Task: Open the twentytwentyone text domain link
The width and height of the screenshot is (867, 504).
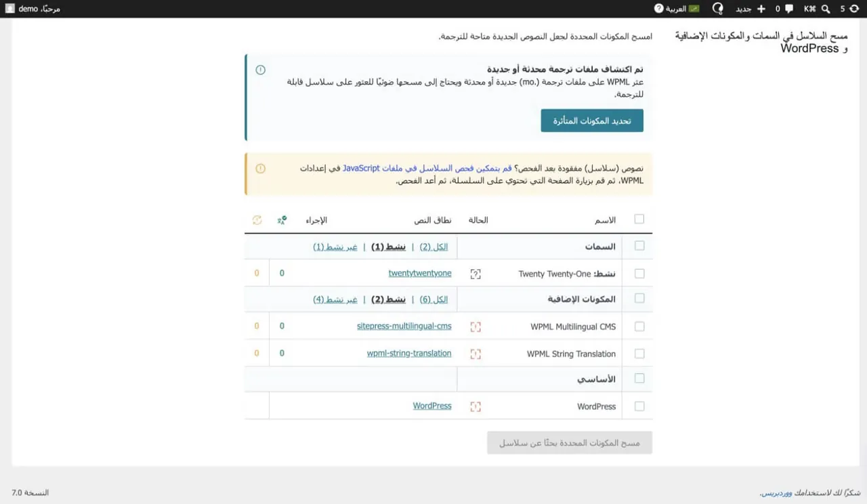Action: click(x=420, y=273)
